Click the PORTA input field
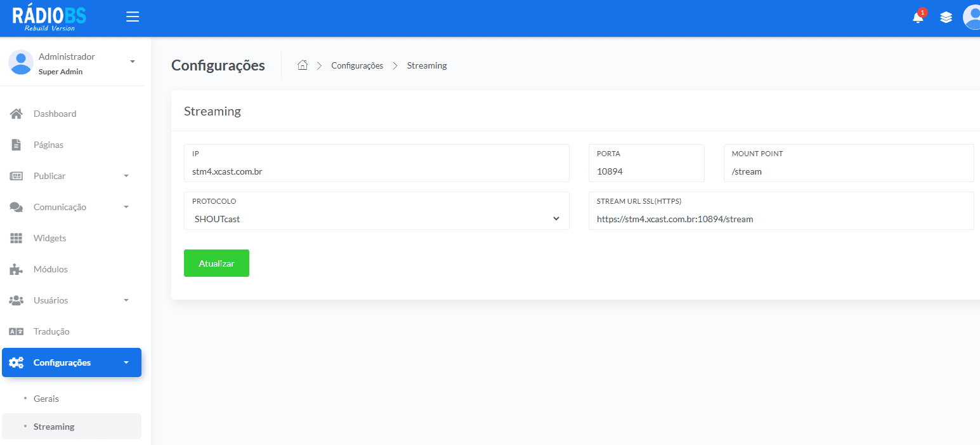Image resolution: width=980 pixels, height=445 pixels. click(646, 163)
